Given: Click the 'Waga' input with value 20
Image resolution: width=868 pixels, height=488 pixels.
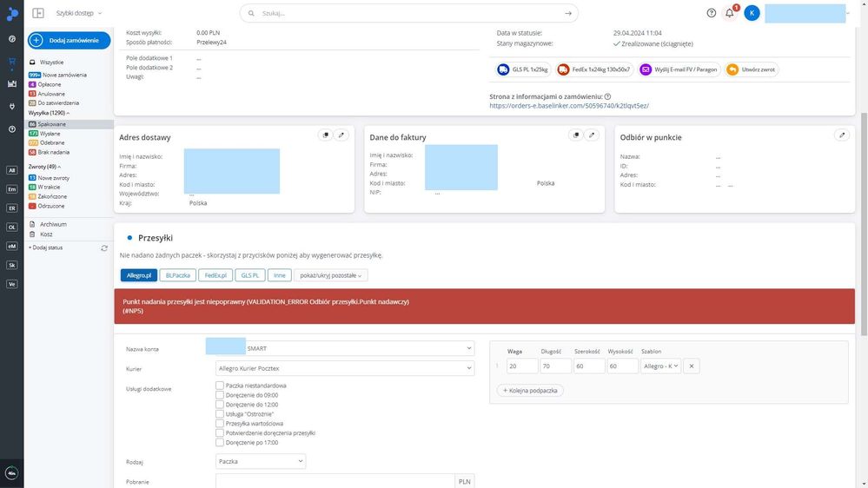Looking at the screenshot, I should (522, 366).
